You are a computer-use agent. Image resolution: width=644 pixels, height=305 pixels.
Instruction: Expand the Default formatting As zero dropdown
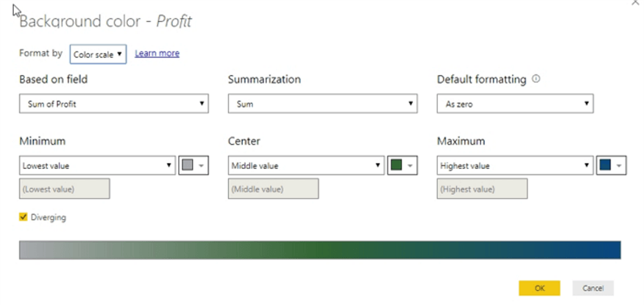[515, 104]
